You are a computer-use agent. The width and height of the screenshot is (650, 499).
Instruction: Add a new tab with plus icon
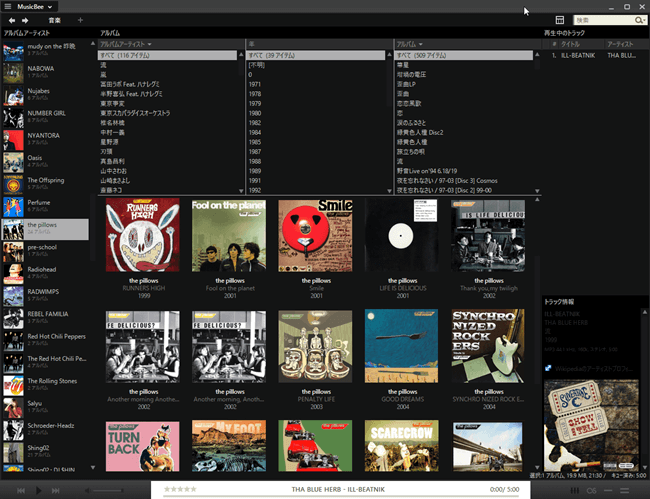pyautogui.click(x=80, y=20)
